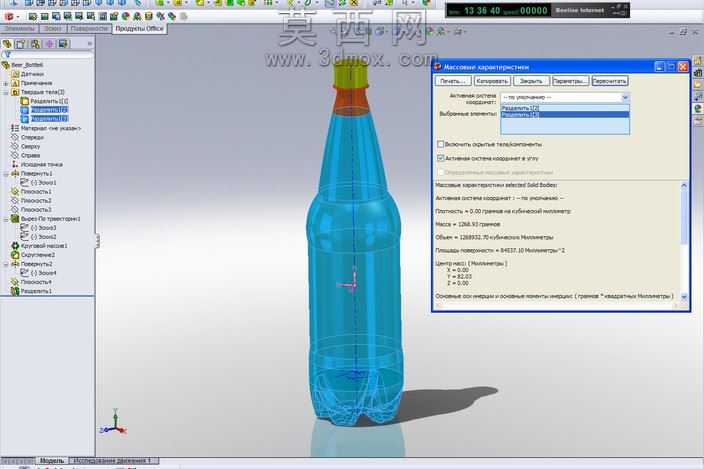This screenshot has height=469, width=704.
Task: Collapse the feature tree panel chevron
Action: click(89, 44)
